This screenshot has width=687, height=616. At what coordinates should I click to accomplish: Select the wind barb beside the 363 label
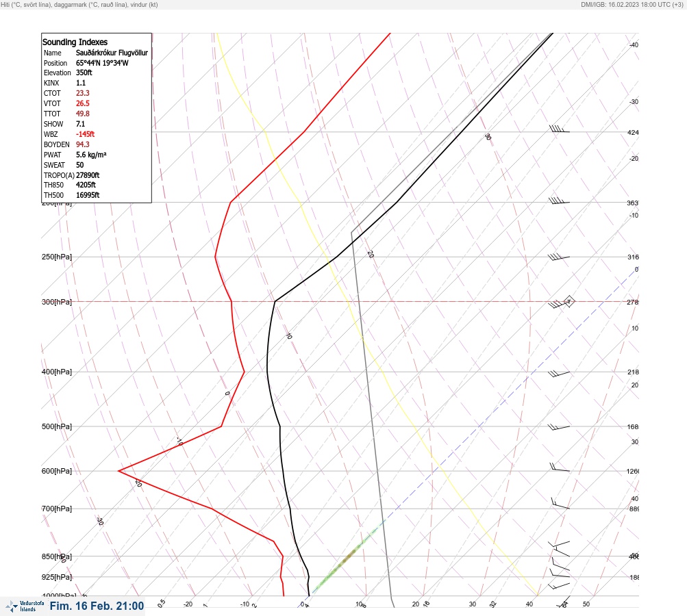click(559, 201)
